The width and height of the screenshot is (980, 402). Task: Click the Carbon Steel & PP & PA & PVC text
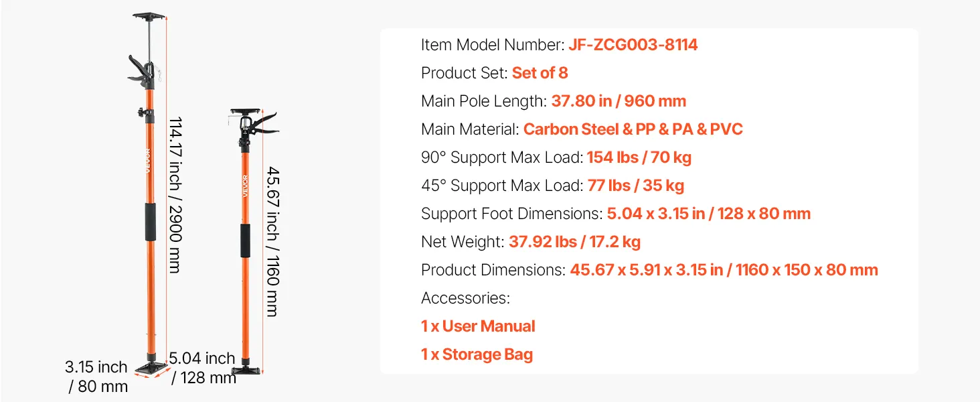click(x=633, y=129)
